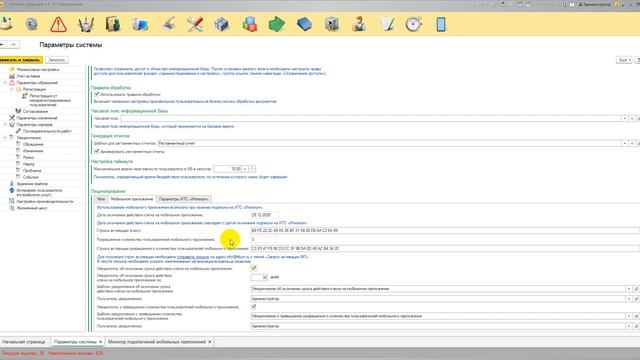This screenshot has width=640, height=360.
Task: Collapse the Уведомления tree node
Action: [x=5, y=138]
